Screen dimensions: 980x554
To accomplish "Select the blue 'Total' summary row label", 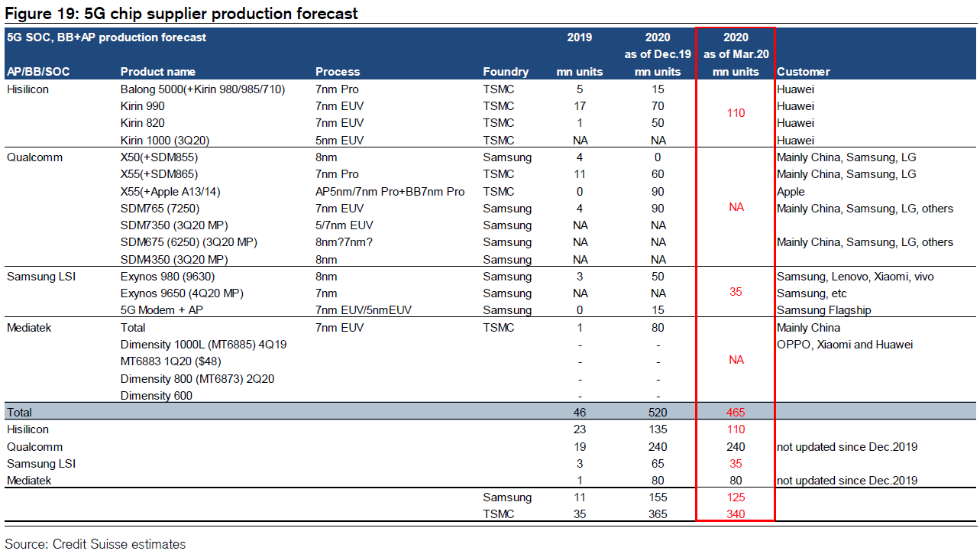I will 20,413.
